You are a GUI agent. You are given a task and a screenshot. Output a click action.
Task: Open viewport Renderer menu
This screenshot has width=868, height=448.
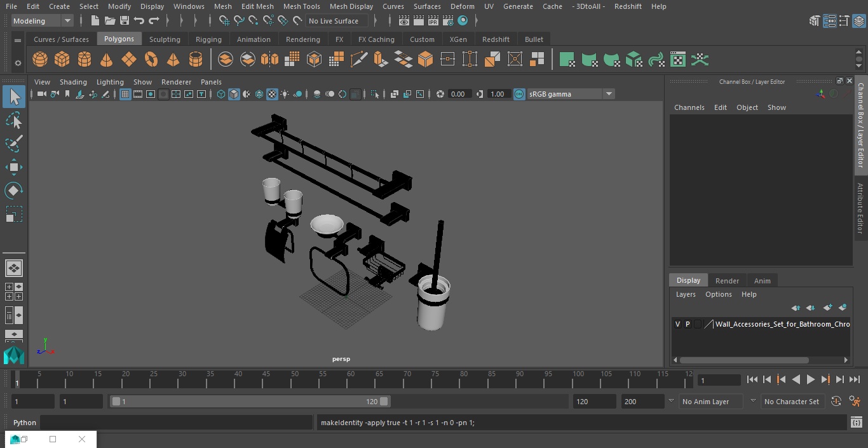pos(176,82)
